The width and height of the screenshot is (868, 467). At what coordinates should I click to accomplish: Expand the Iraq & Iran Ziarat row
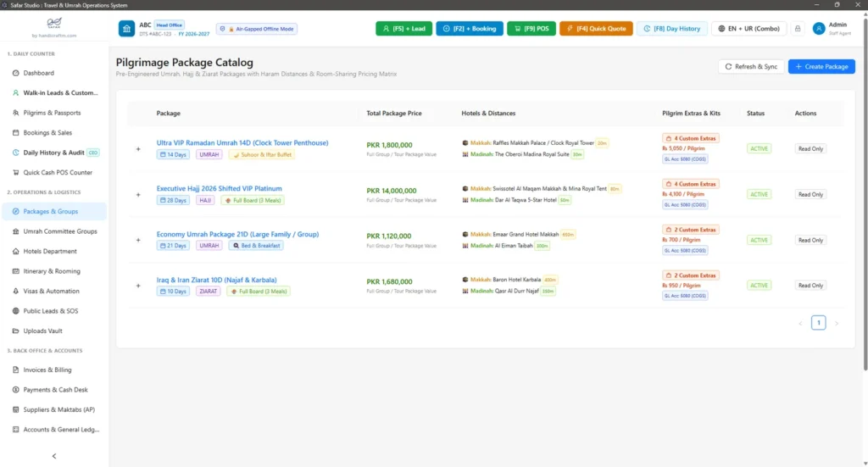click(x=138, y=286)
